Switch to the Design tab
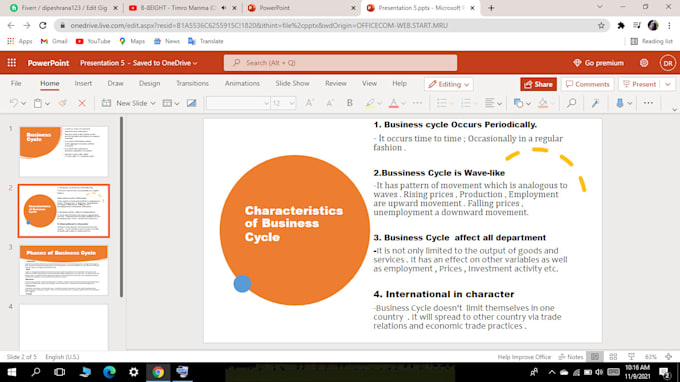 (x=150, y=83)
